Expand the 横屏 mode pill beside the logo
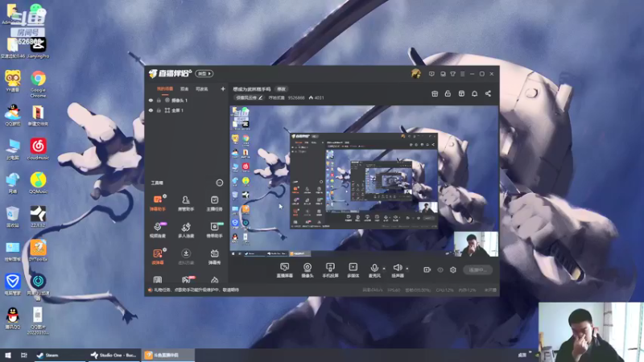The width and height of the screenshot is (644, 362). pos(204,73)
